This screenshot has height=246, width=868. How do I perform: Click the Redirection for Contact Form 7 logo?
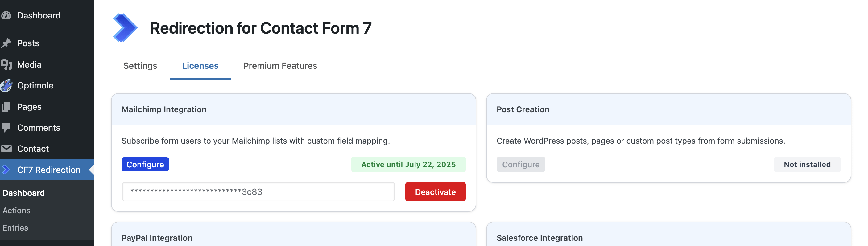[125, 28]
